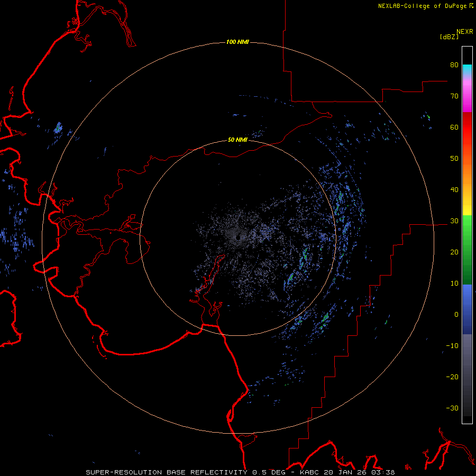Click the -10 value on dBZ scale
This screenshot has height=476, width=476.
(x=452, y=346)
